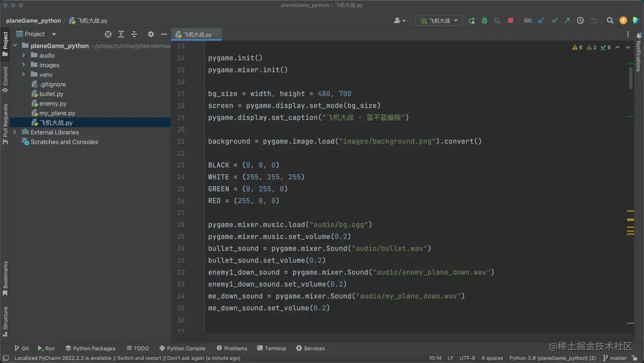
Task: Click the editor vertical scrollbar thumb
Action: 630,78
